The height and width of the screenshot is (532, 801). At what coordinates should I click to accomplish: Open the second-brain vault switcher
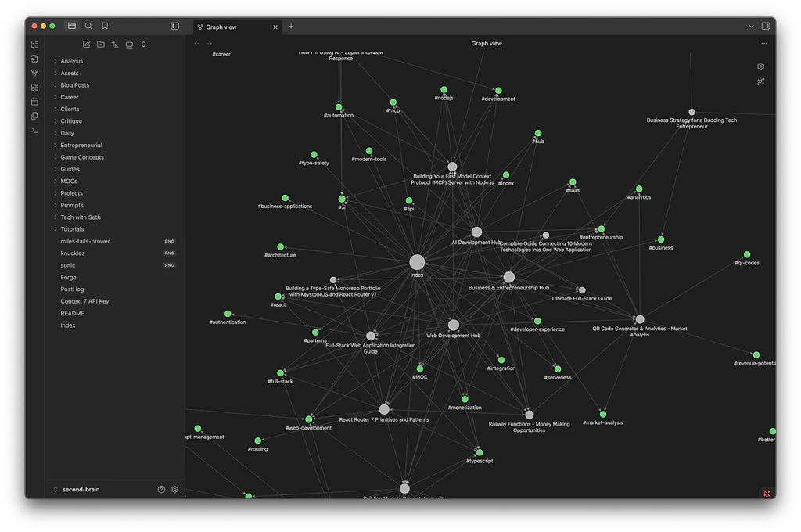click(x=81, y=489)
